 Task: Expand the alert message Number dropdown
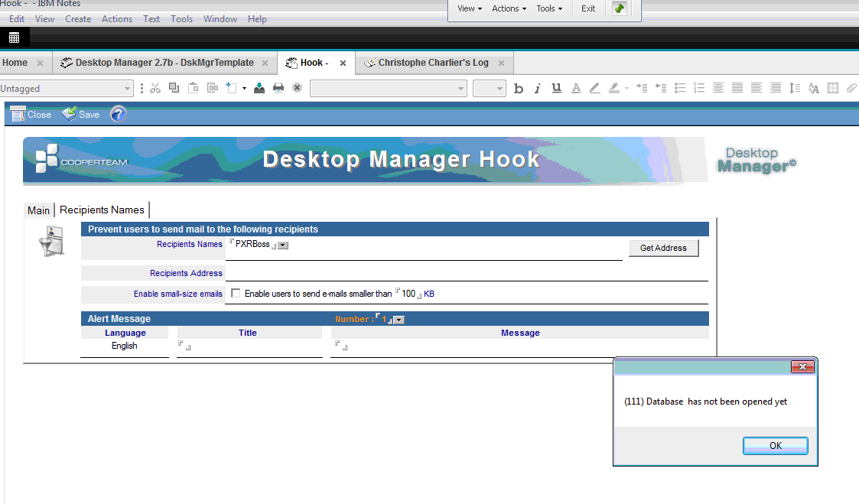click(x=399, y=320)
